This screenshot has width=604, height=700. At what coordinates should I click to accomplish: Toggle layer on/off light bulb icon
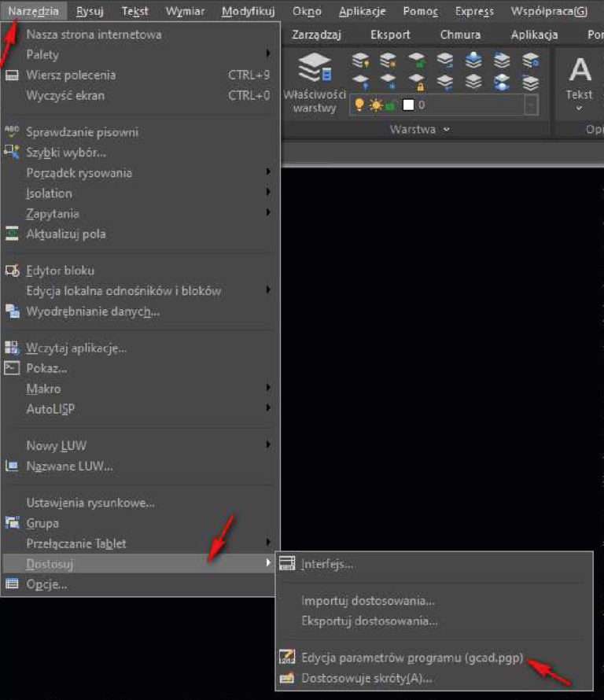coord(359,105)
